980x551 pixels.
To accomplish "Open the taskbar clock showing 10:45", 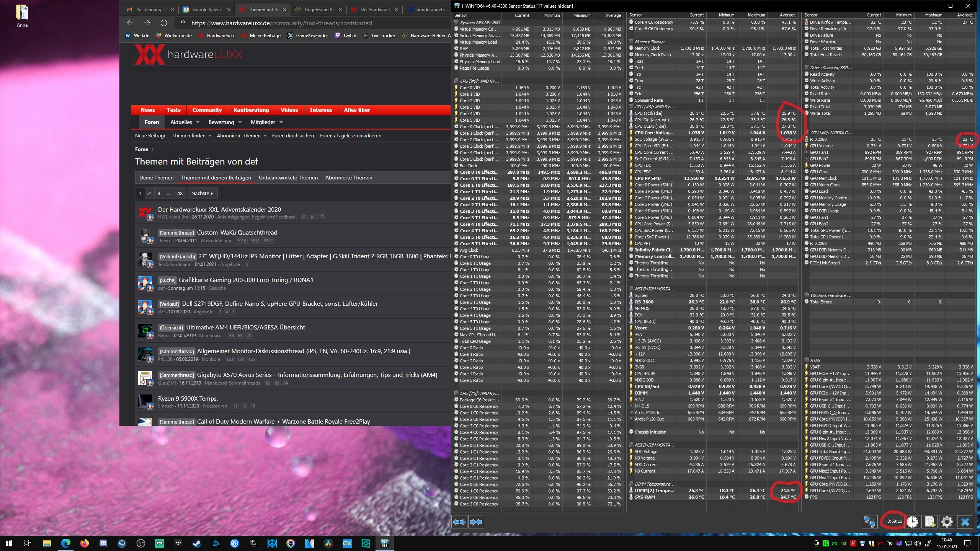I will coord(947,543).
